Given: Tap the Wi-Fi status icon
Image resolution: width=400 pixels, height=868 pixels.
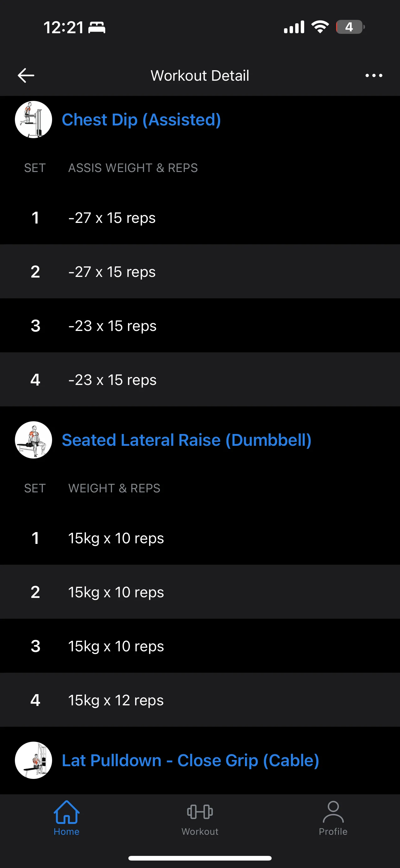Looking at the screenshot, I should pyautogui.click(x=320, y=27).
